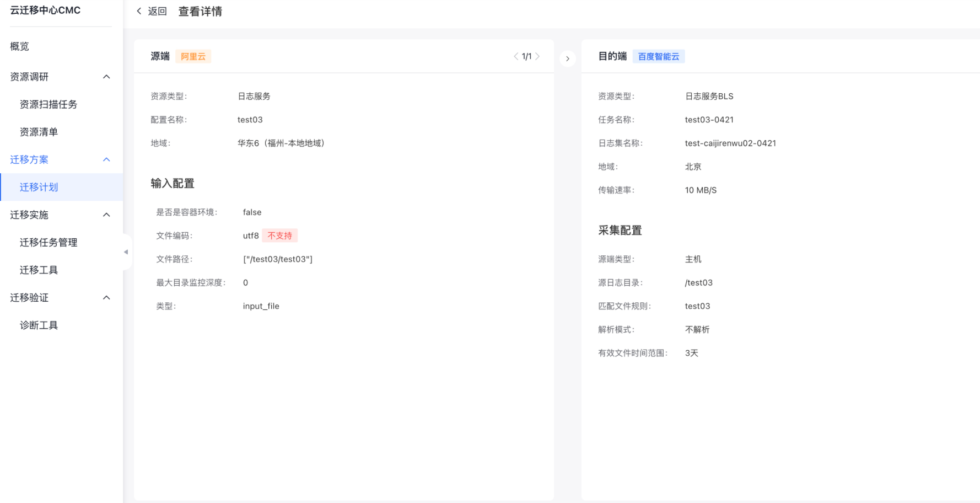
Task: Collapse the 迁移验证 menu group
Action: tap(107, 297)
